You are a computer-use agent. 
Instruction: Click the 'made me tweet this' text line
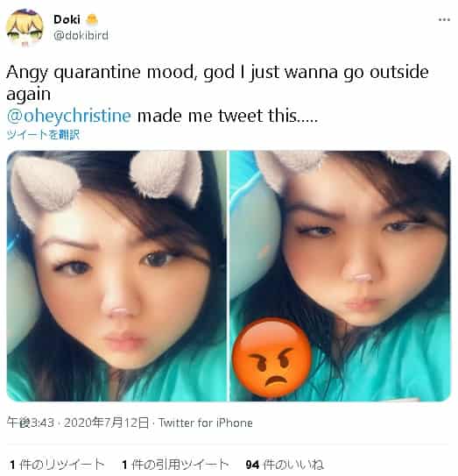[x=228, y=116]
